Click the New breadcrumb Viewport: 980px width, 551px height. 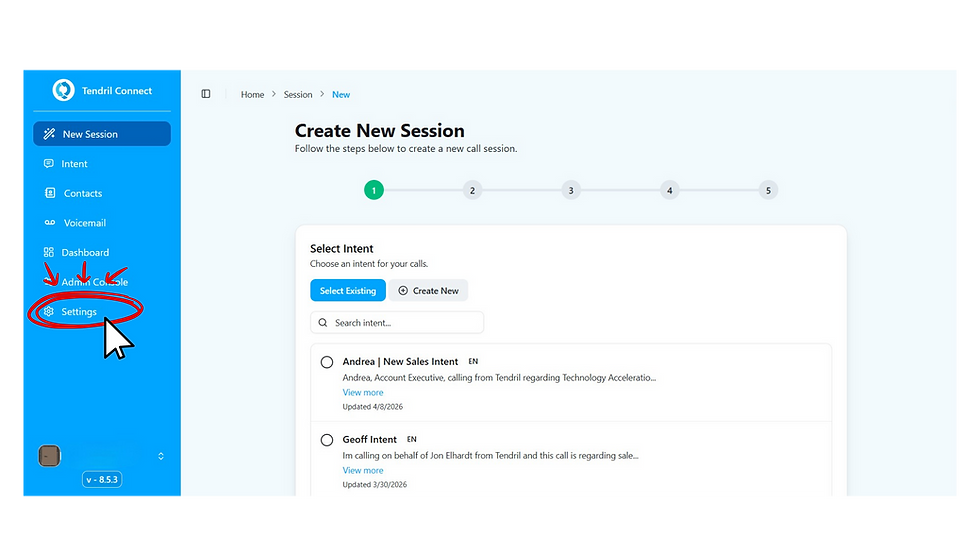(341, 94)
